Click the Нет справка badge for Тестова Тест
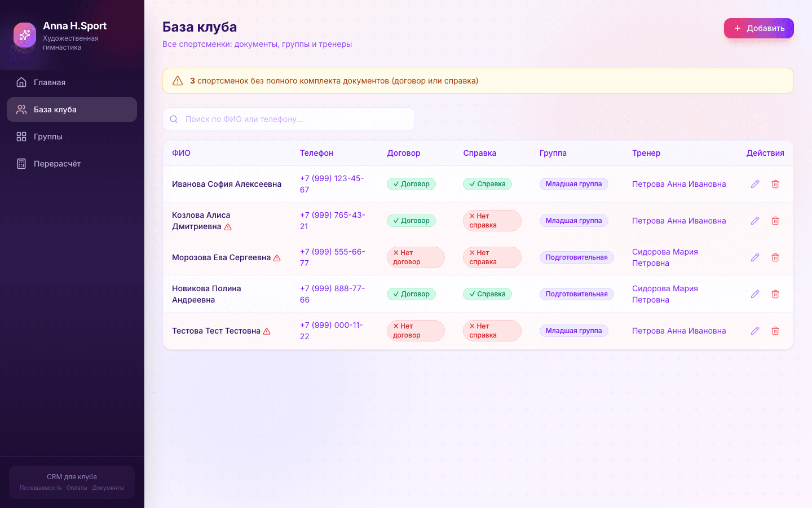This screenshot has width=812, height=508. (492, 331)
